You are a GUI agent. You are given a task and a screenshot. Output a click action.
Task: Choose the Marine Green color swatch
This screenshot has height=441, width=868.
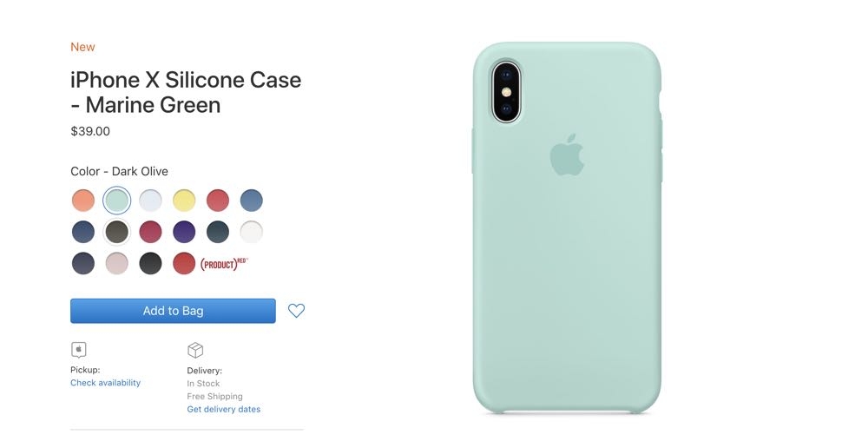(117, 201)
